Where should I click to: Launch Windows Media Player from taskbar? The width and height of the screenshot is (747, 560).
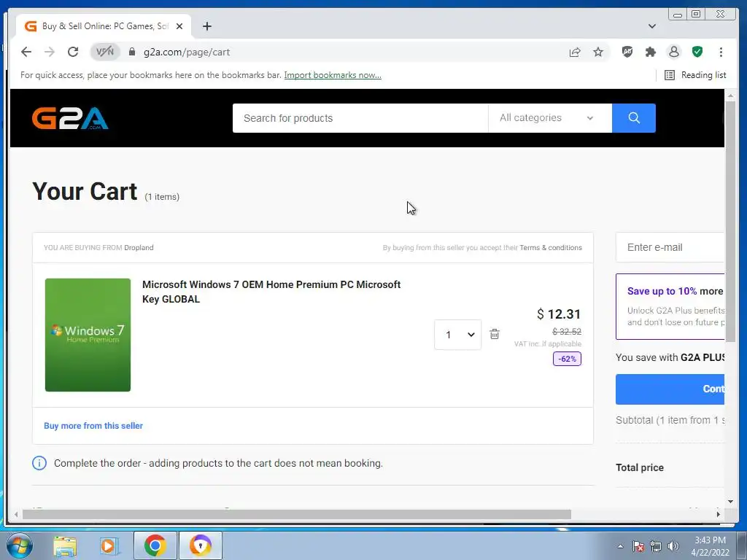tap(108, 545)
